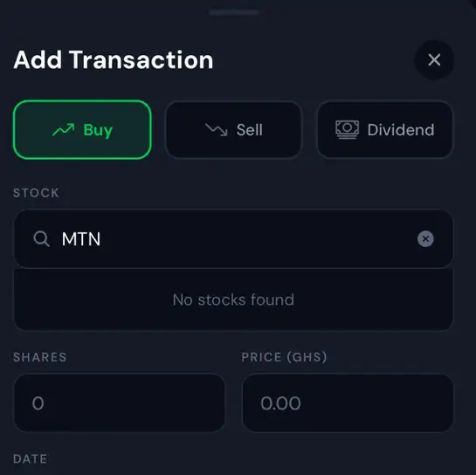Close the Add Transaction sheet
The width and height of the screenshot is (476, 475).
coord(434,59)
